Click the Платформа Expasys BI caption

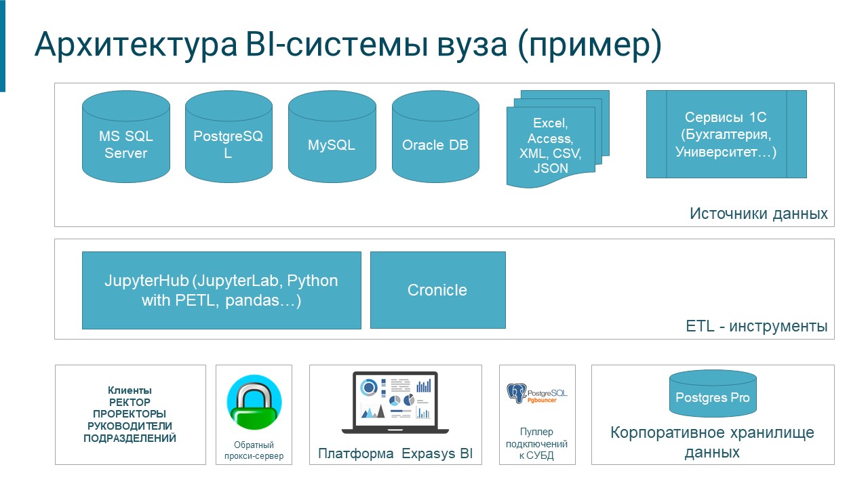click(x=395, y=453)
